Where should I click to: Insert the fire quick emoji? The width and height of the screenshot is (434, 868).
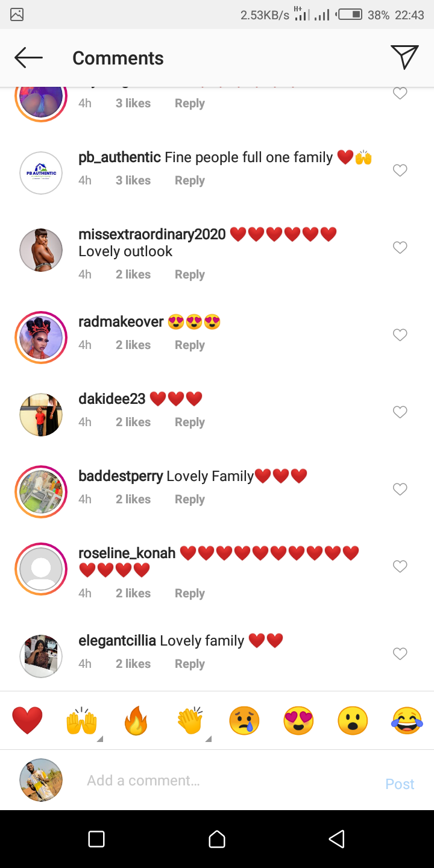[x=136, y=720]
